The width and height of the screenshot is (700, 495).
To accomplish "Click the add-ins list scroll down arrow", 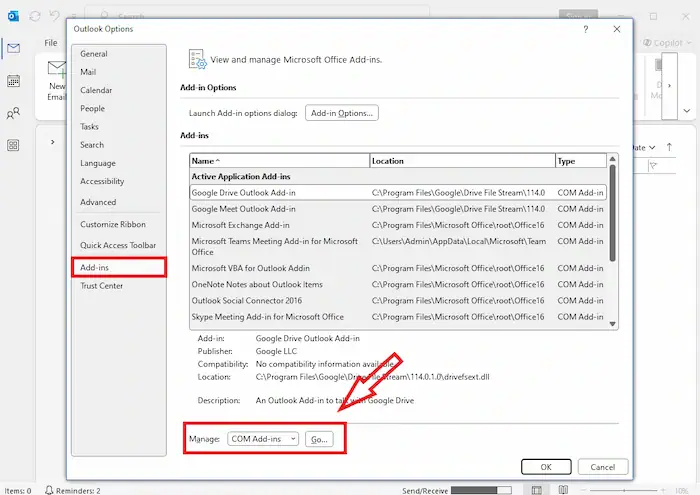I will pyautogui.click(x=612, y=324).
